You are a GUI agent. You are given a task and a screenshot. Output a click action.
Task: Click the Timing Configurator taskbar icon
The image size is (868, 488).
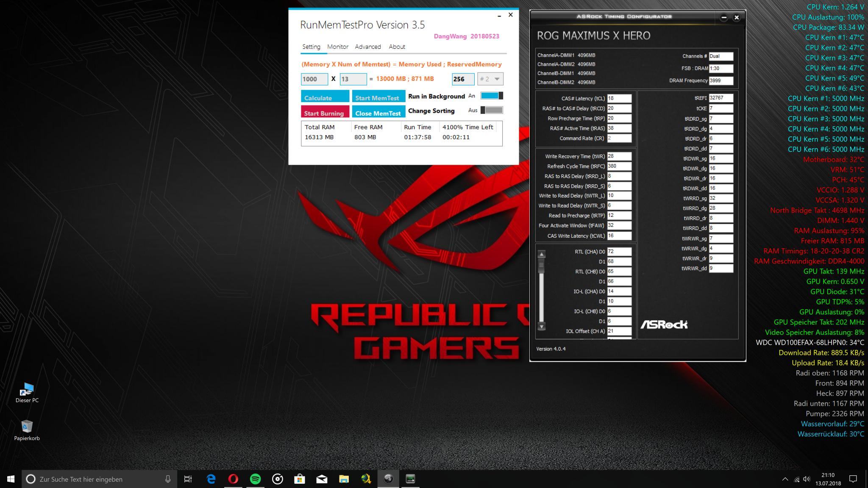pos(410,479)
